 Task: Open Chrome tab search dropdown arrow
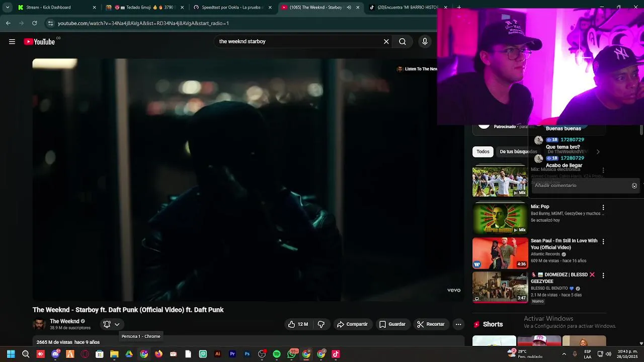(7, 8)
